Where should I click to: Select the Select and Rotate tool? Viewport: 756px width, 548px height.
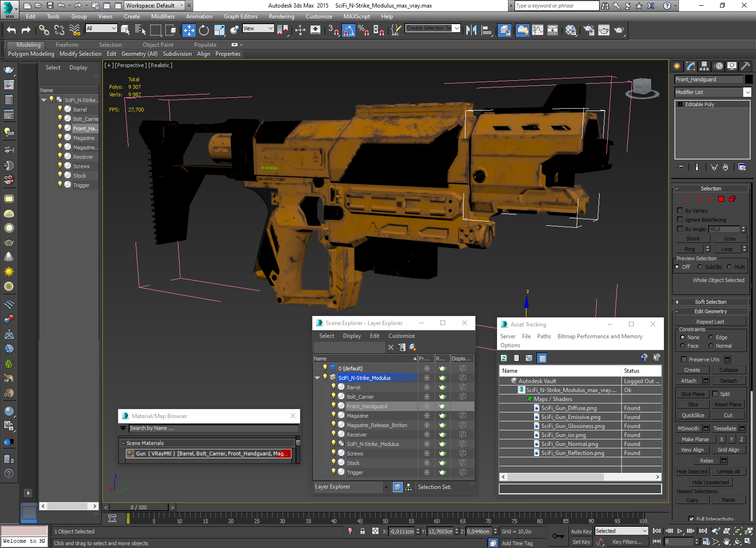204,30
